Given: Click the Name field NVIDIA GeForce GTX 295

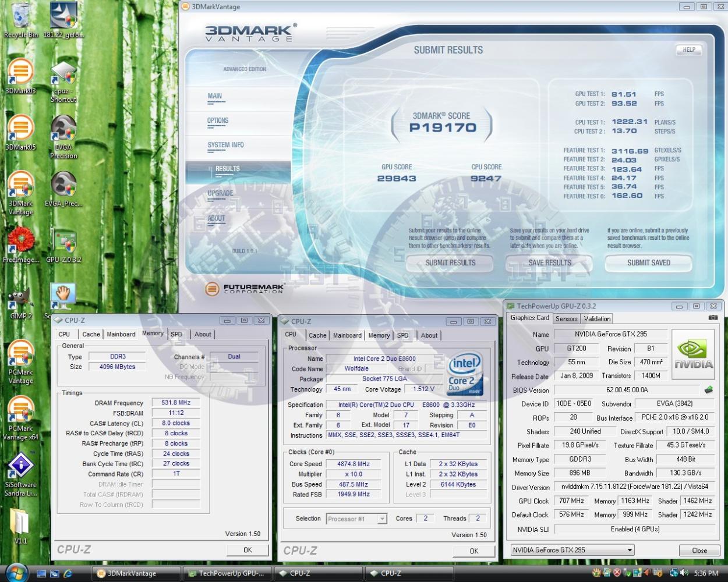Looking at the screenshot, I should coord(610,334).
